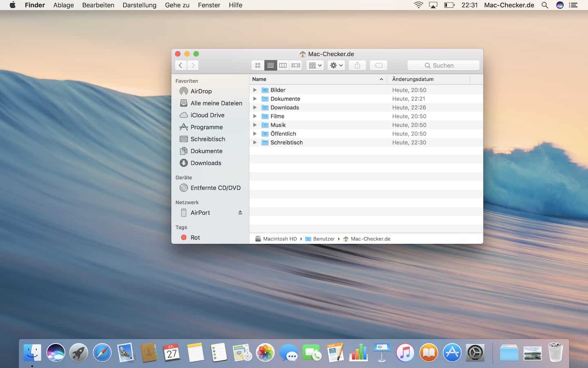
Task: Expand the Bilder folder triangle
Action: [x=255, y=90]
